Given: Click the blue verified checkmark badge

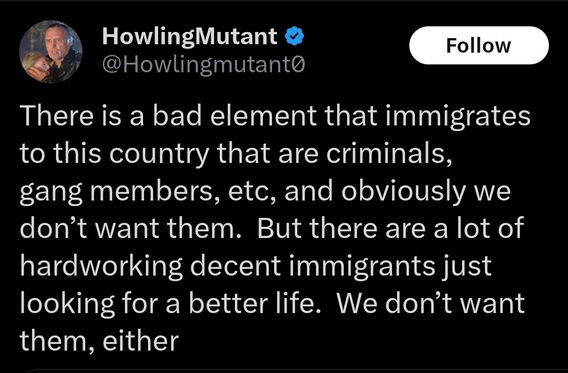Looking at the screenshot, I should pyautogui.click(x=295, y=36).
